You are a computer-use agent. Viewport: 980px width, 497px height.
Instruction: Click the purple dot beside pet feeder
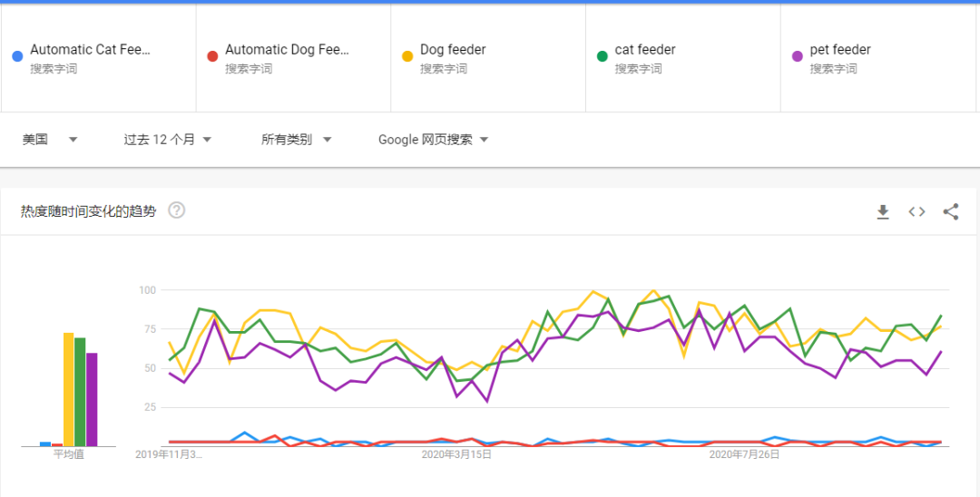coord(797,56)
